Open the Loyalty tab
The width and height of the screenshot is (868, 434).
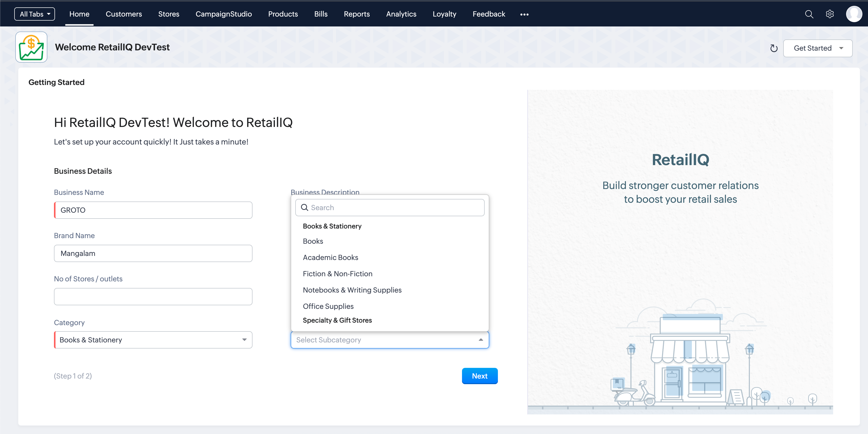(x=444, y=14)
